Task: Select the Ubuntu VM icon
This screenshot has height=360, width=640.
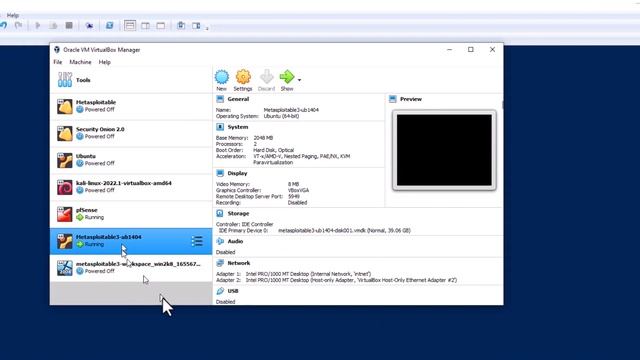Action: tap(64, 160)
